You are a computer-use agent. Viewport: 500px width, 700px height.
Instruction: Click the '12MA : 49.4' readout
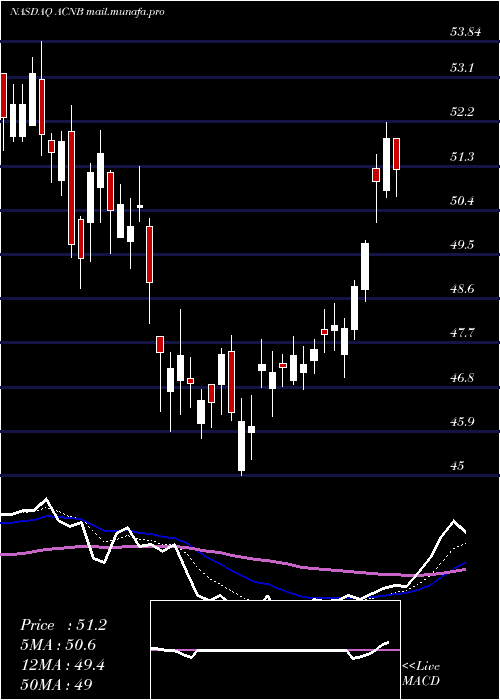coord(62,666)
